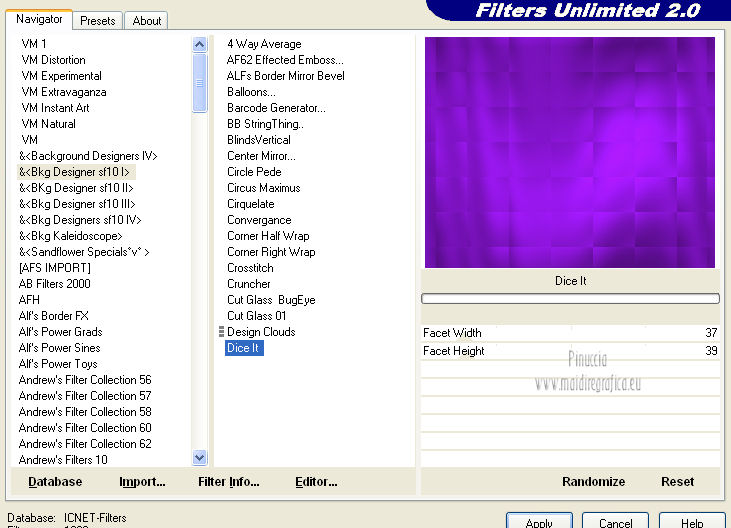
Task: Click the category list scrollbar thumb
Action: [200, 82]
